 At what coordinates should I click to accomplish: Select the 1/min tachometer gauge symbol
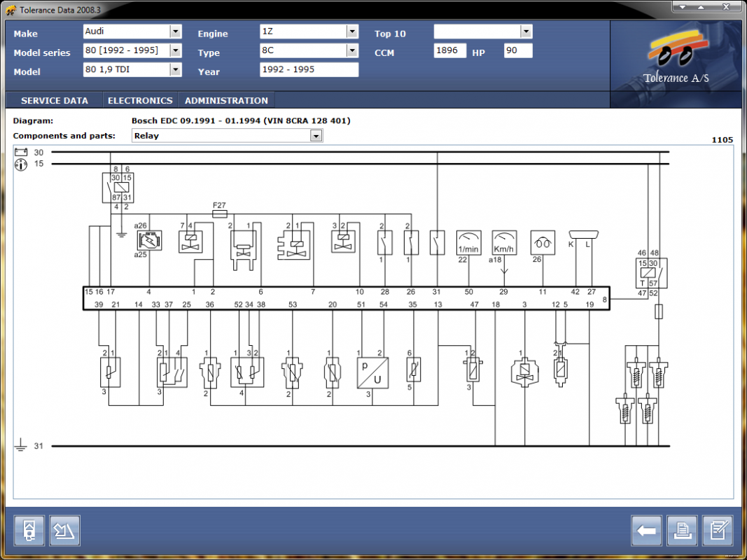469,243
